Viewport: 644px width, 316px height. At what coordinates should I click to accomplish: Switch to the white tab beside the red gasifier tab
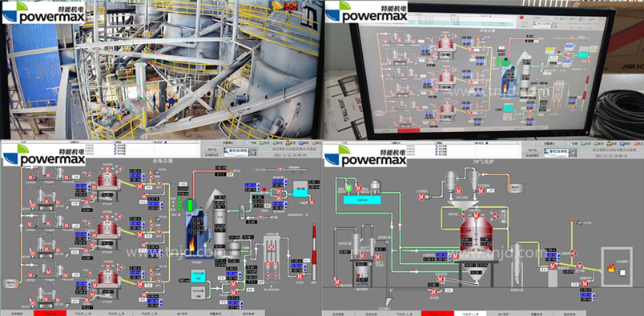(x=470, y=313)
